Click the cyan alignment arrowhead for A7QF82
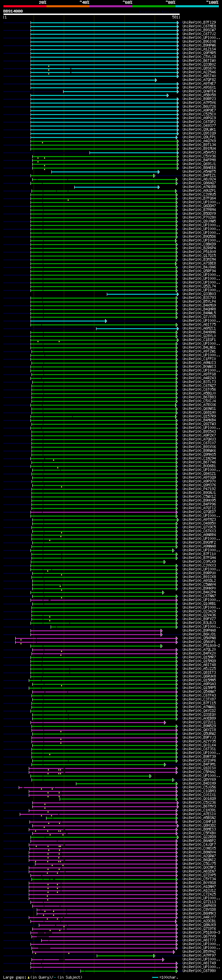 tap(156, 80)
